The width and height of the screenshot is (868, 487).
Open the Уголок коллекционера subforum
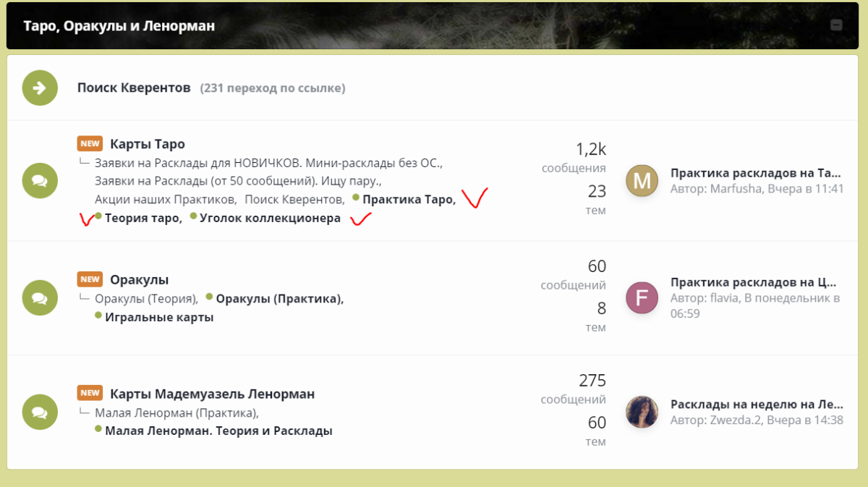[x=270, y=218]
